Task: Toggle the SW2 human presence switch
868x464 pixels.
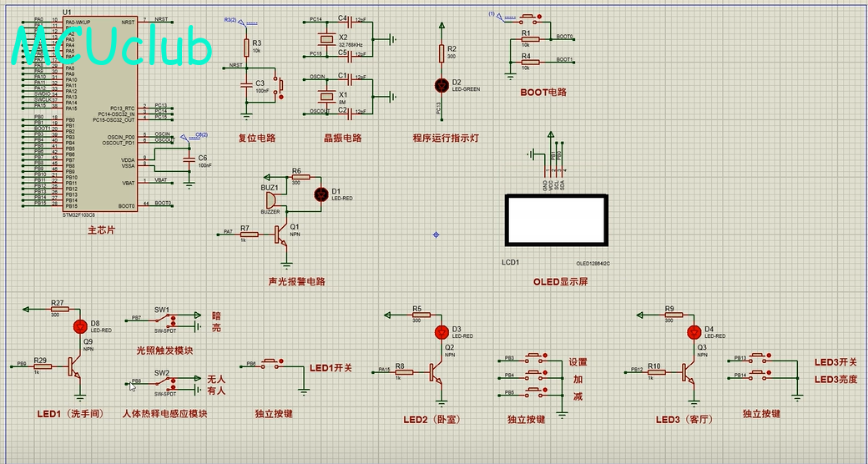Action: tap(166, 382)
